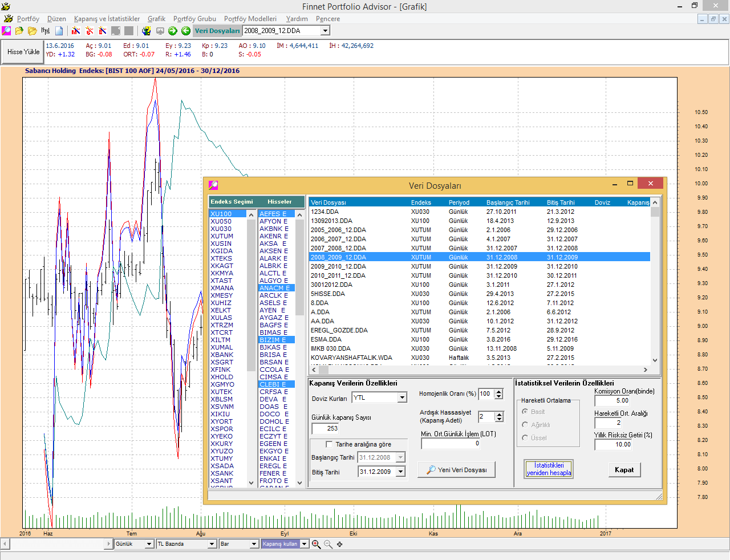
Task: Open the Yardım menu
Action: [x=297, y=19]
